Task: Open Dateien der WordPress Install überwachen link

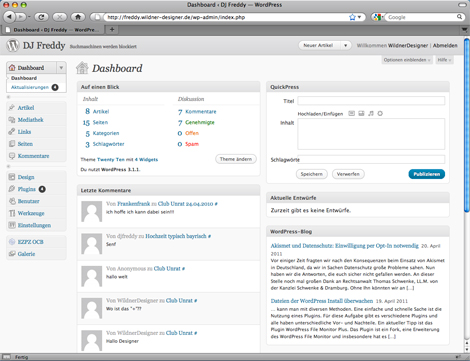Action: [x=322, y=301]
